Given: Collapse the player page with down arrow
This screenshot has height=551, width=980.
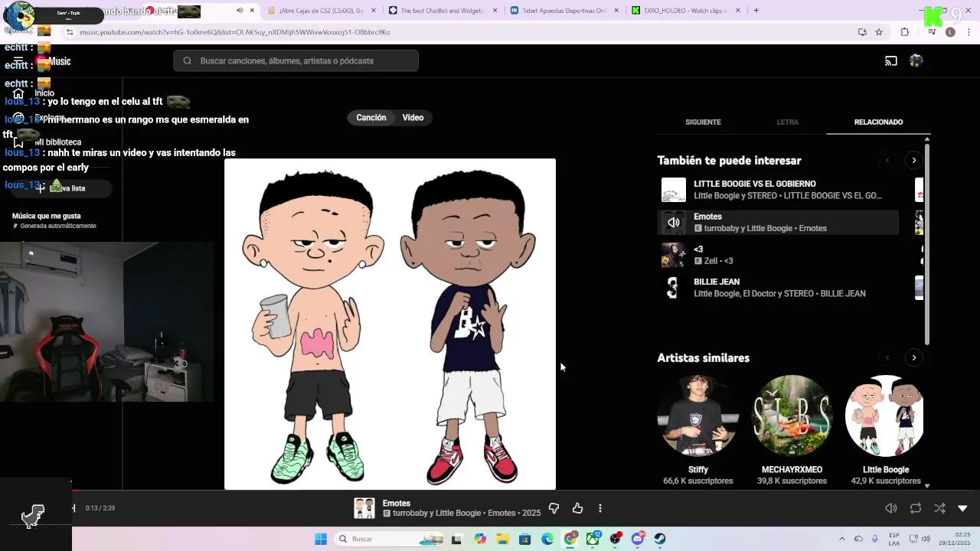Looking at the screenshot, I should (962, 508).
